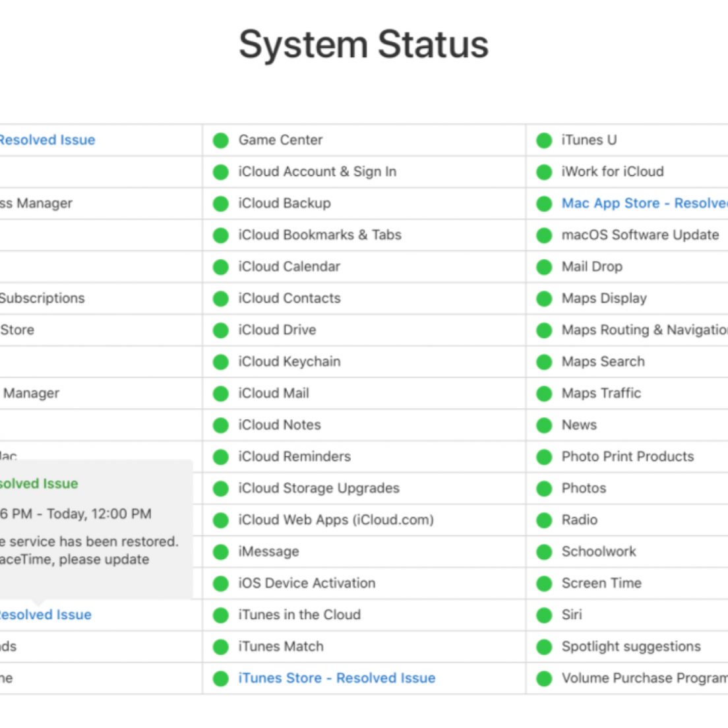The height and width of the screenshot is (728, 728).
Task: Select the Maps Routing & Navigation entry
Action: tap(644, 330)
